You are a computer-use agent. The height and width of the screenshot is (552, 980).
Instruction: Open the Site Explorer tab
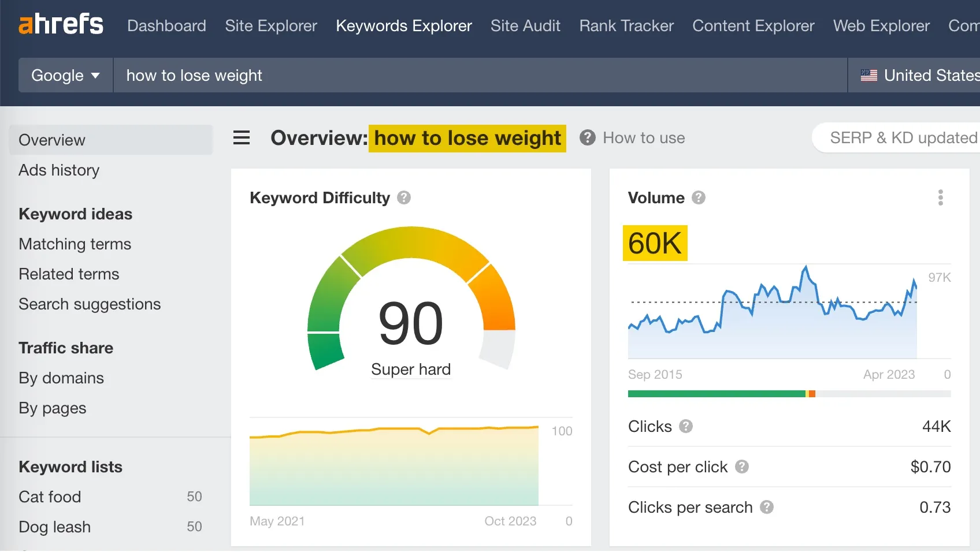click(271, 26)
